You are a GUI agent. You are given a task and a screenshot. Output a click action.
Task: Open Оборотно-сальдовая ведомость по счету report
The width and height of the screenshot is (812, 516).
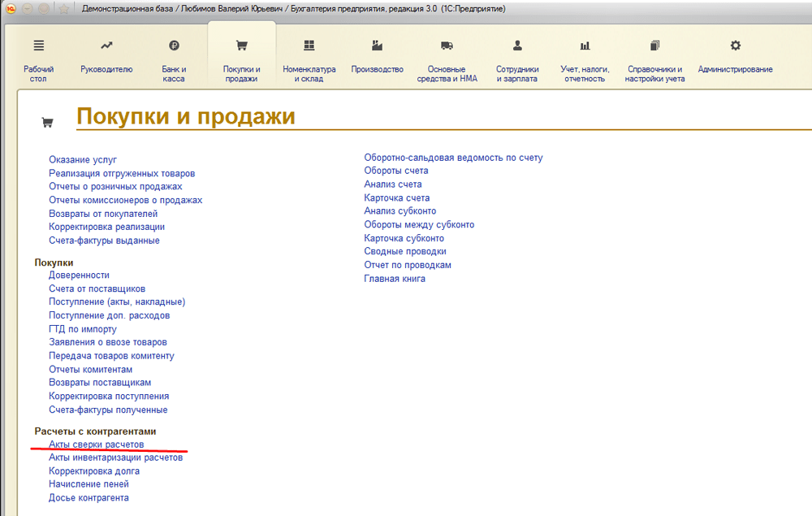[453, 158]
